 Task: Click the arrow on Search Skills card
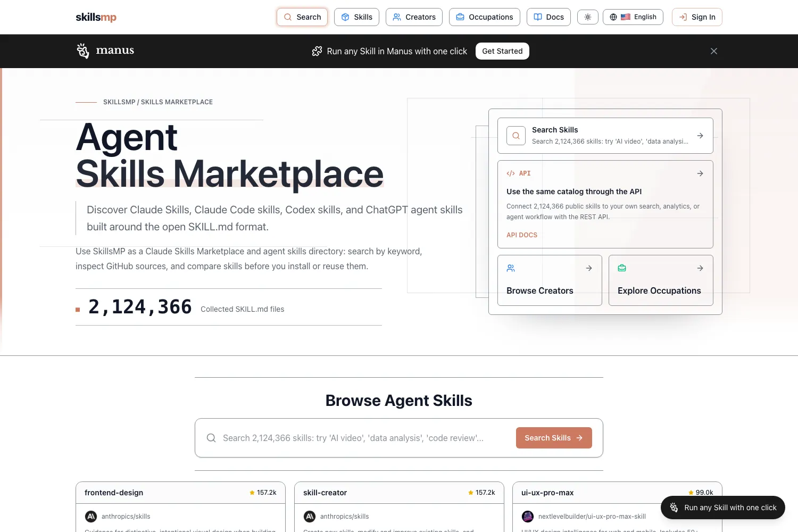(x=700, y=136)
